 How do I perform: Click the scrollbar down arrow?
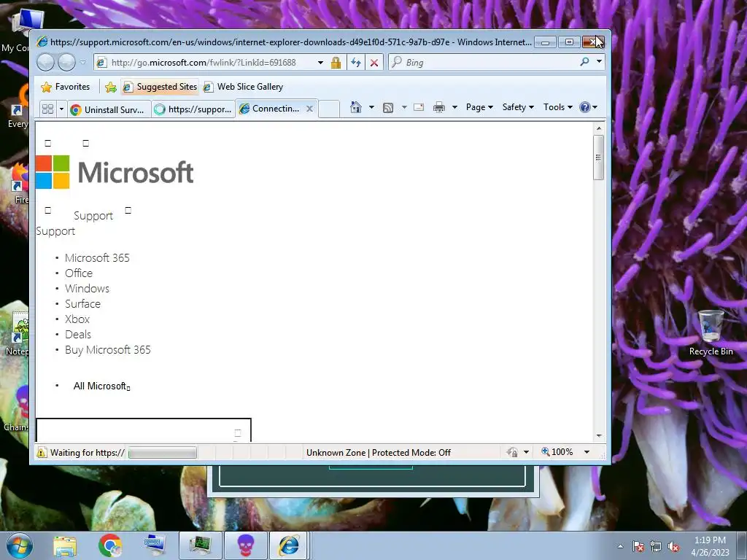click(599, 436)
